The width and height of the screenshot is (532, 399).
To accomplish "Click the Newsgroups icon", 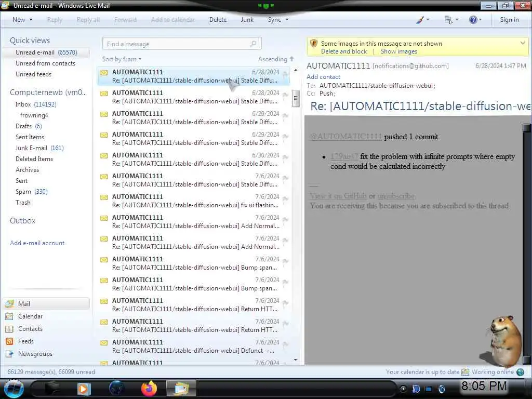I will (9, 354).
